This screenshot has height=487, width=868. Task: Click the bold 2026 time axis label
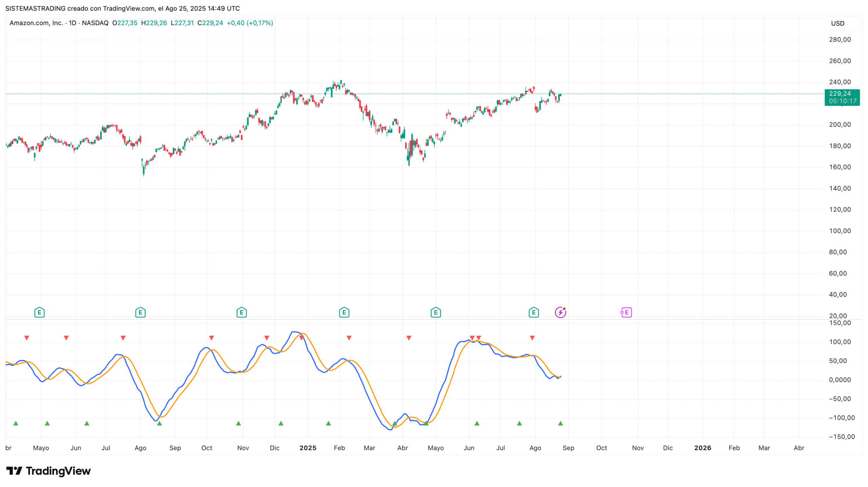[x=703, y=448]
